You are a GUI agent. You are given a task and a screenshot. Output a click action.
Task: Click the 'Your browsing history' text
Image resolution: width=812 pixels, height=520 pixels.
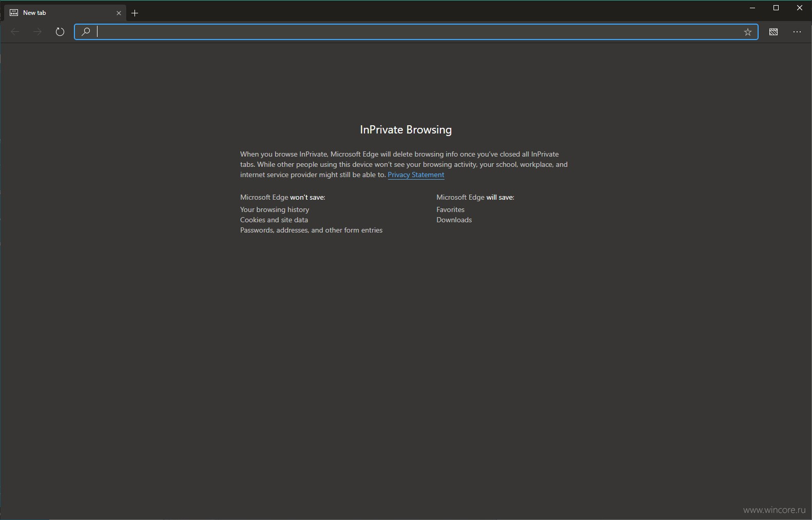tap(275, 209)
